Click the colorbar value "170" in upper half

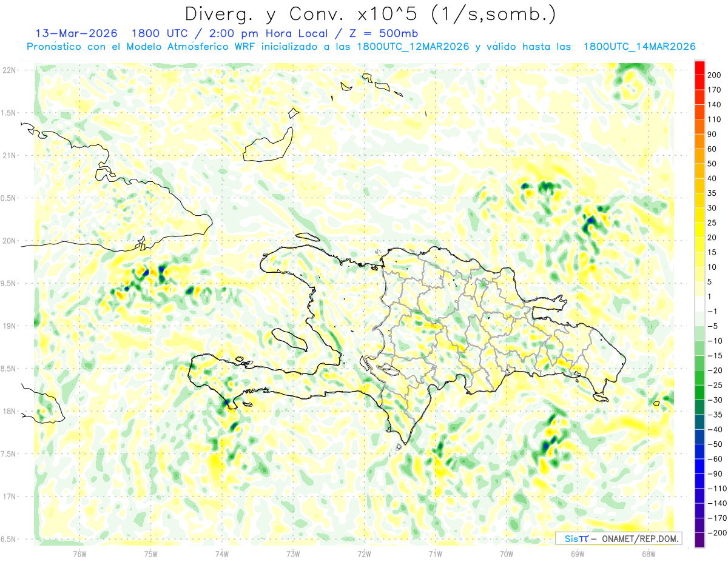714,90
